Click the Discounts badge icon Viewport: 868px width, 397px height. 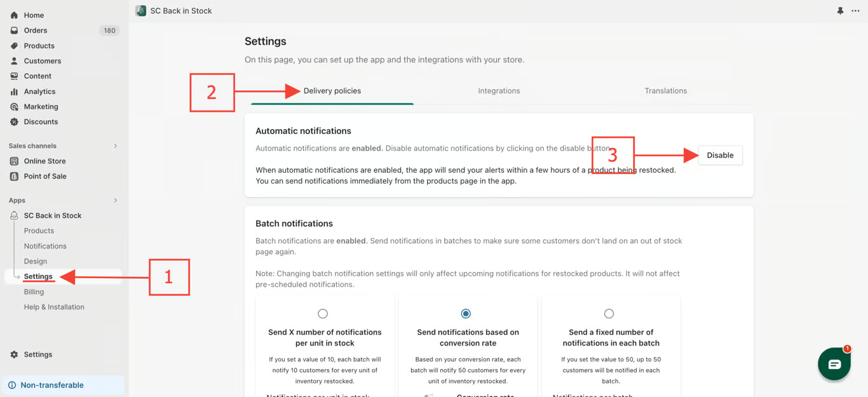14,122
